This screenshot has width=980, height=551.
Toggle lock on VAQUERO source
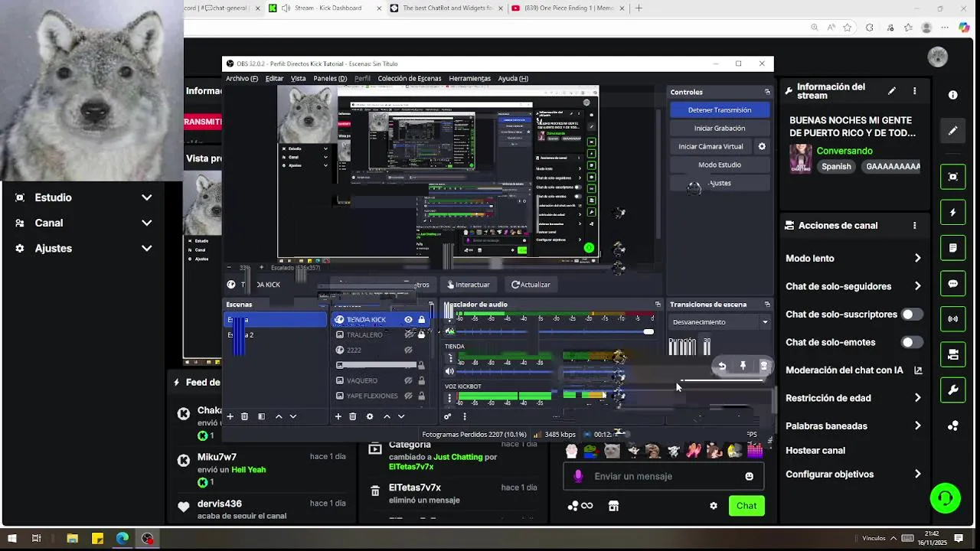[421, 380]
